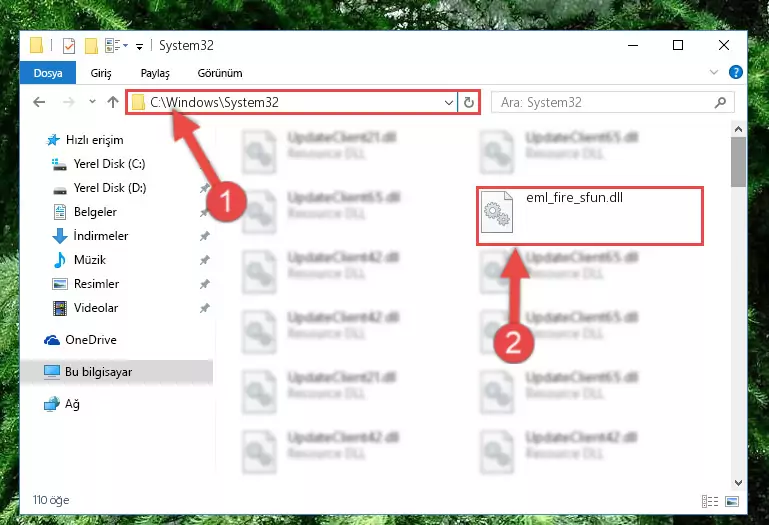Image resolution: width=769 pixels, height=525 pixels.
Task: Open the Help question mark button
Action: click(736, 72)
